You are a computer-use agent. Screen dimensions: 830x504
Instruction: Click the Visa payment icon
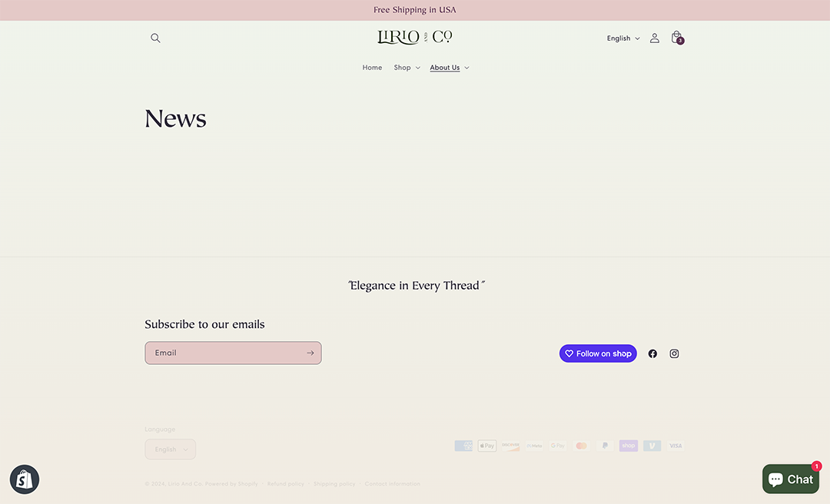(x=675, y=446)
